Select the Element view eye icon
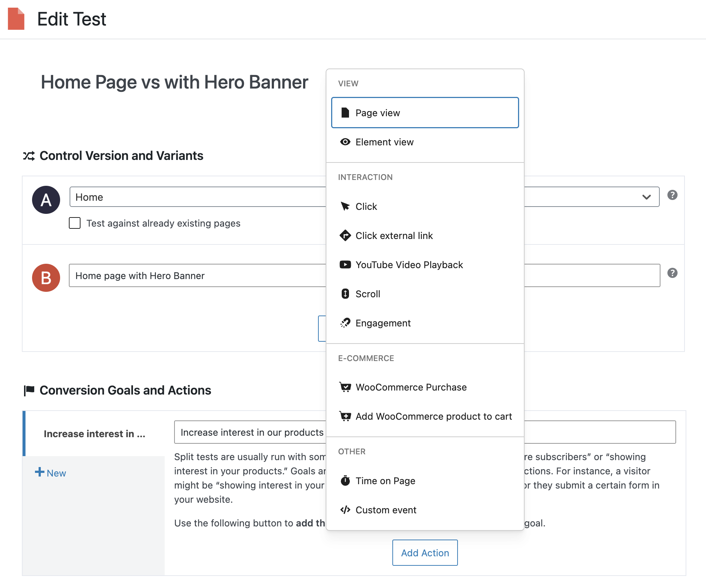 (345, 142)
